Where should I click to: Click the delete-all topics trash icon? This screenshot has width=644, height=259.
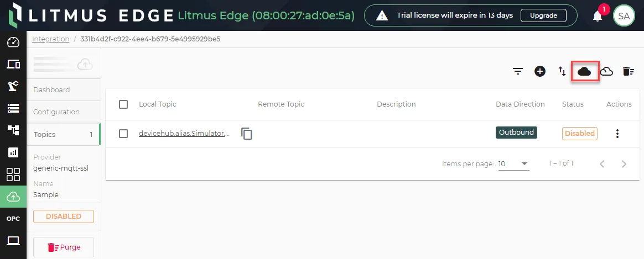click(x=629, y=71)
